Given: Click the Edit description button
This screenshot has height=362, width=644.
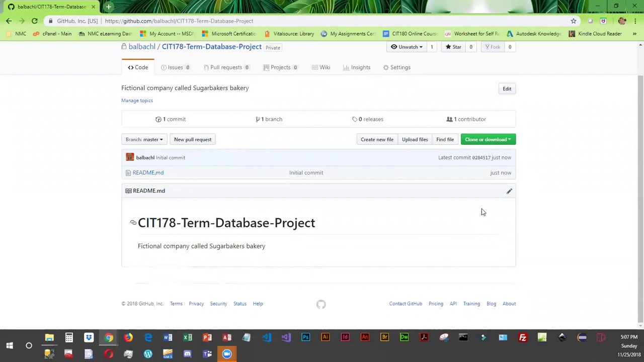Looking at the screenshot, I should (x=507, y=89).
